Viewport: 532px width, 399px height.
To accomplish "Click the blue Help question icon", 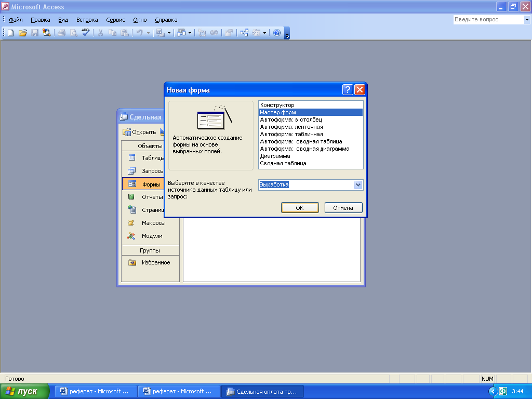I will pos(277,33).
